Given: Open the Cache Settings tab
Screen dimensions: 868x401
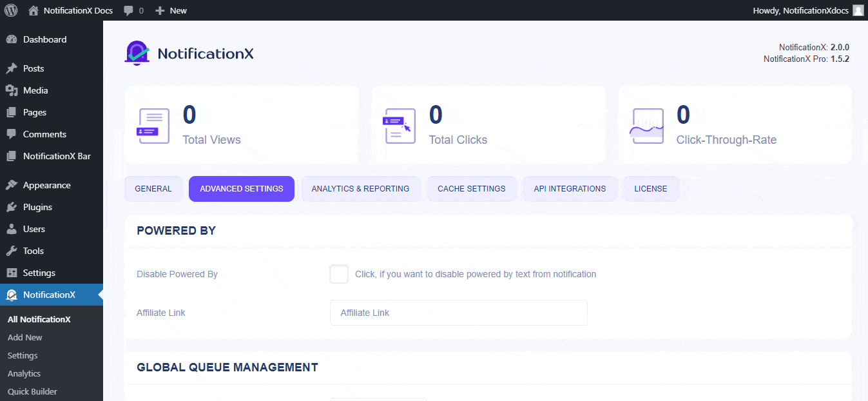Looking at the screenshot, I should (x=472, y=188).
